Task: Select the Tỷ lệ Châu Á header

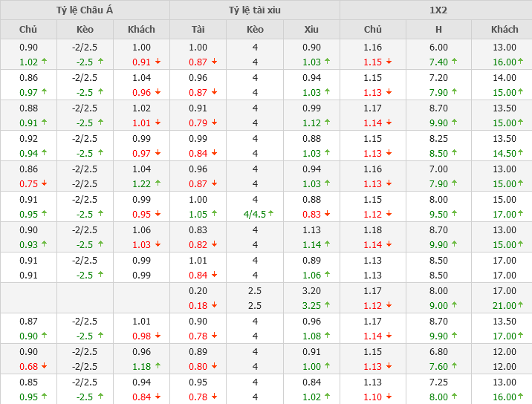Action: pos(85,10)
